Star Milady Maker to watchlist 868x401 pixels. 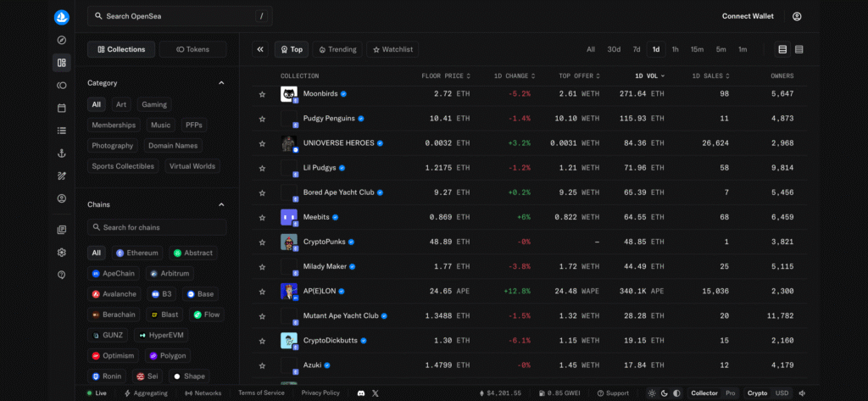(x=263, y=266)
